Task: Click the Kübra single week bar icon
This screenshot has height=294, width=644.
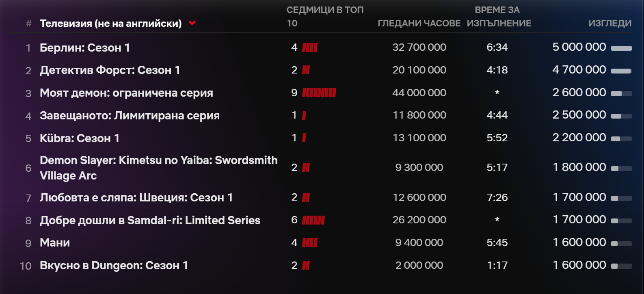Action: (304, 138)
